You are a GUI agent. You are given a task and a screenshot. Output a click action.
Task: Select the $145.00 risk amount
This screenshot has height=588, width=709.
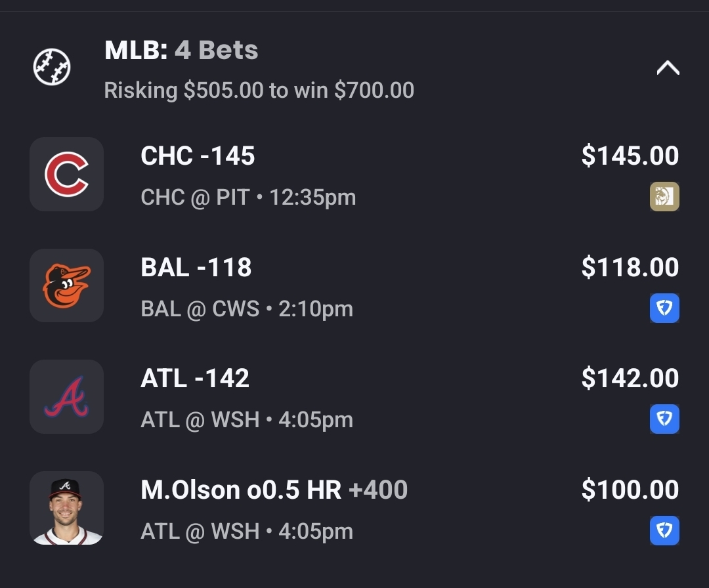pos(630,156)
